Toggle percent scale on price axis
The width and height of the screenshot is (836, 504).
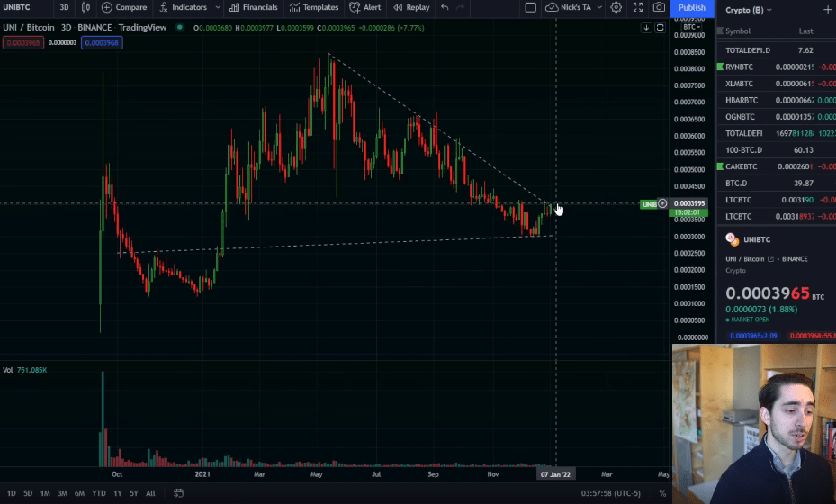[662, 493]
